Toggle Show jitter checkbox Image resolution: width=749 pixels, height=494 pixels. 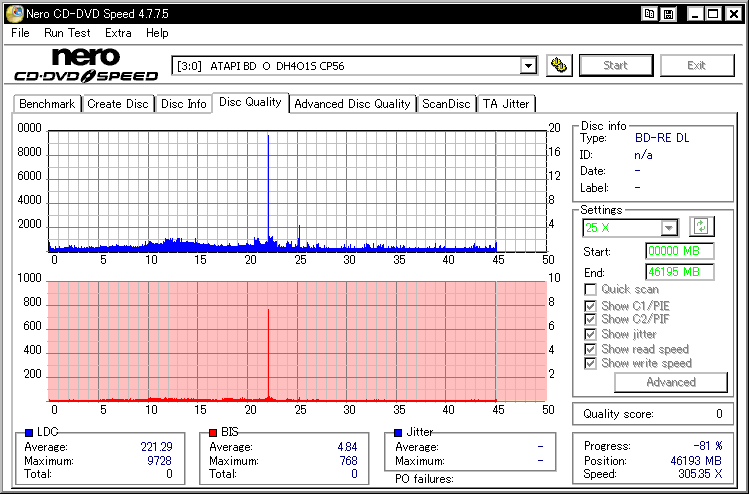590,334
